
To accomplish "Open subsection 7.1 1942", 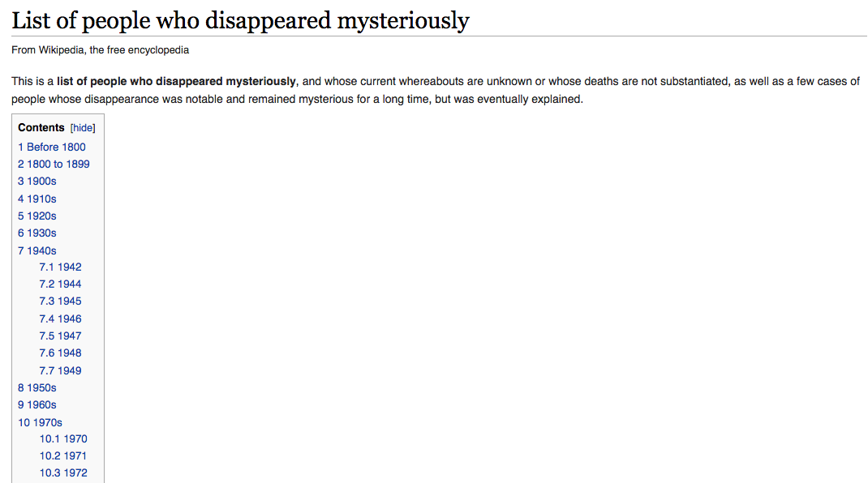I will 60,267.
